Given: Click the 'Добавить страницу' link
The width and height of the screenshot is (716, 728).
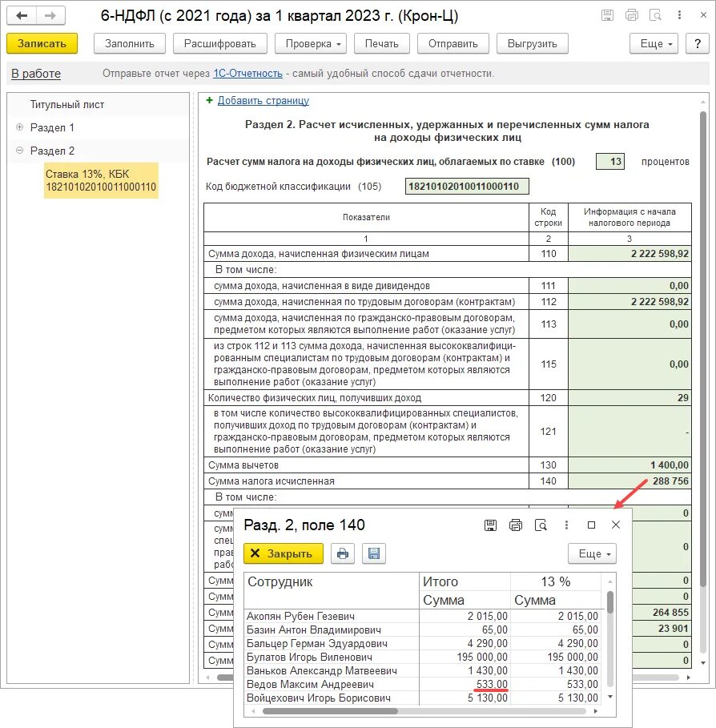Looking at the screenshot, I should pyautogui.click(x=263, y=100).
